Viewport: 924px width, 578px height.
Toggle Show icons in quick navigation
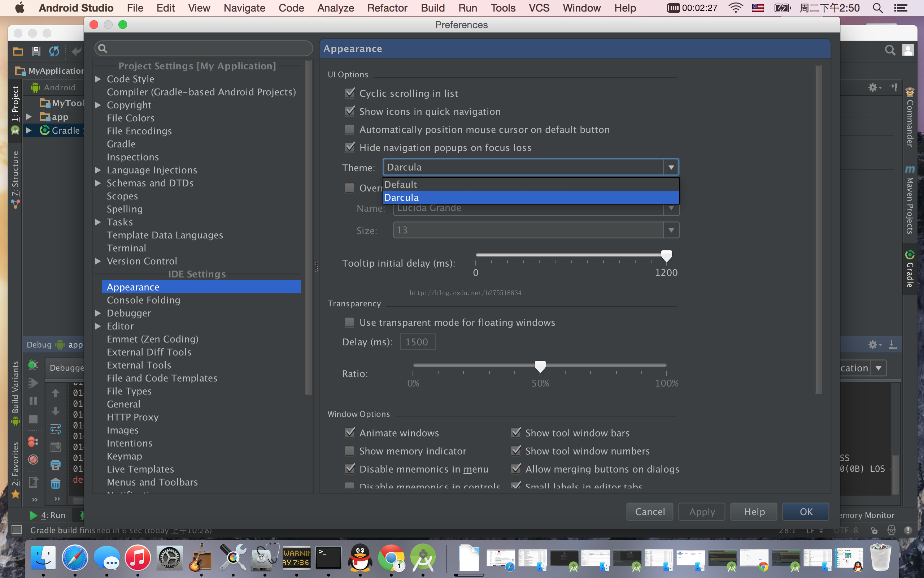349,111
